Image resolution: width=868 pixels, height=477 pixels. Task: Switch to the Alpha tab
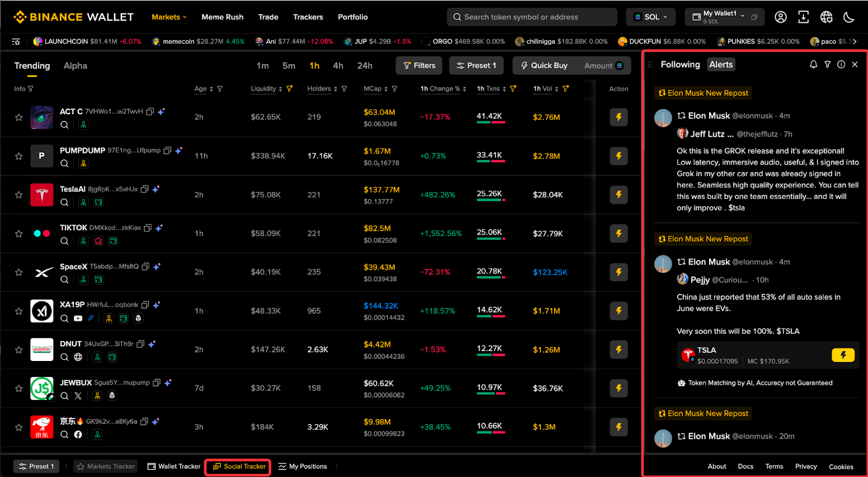click(x=75, y=66)
